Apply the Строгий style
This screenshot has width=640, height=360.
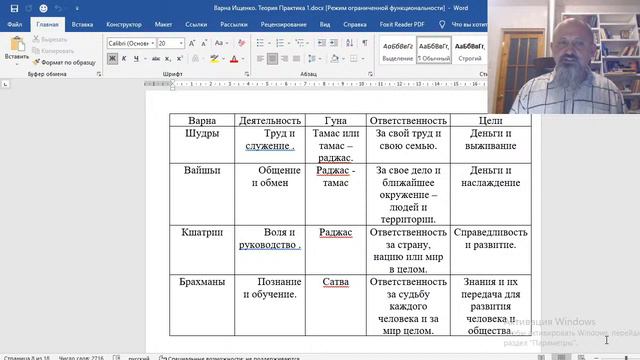coord(469,51)
